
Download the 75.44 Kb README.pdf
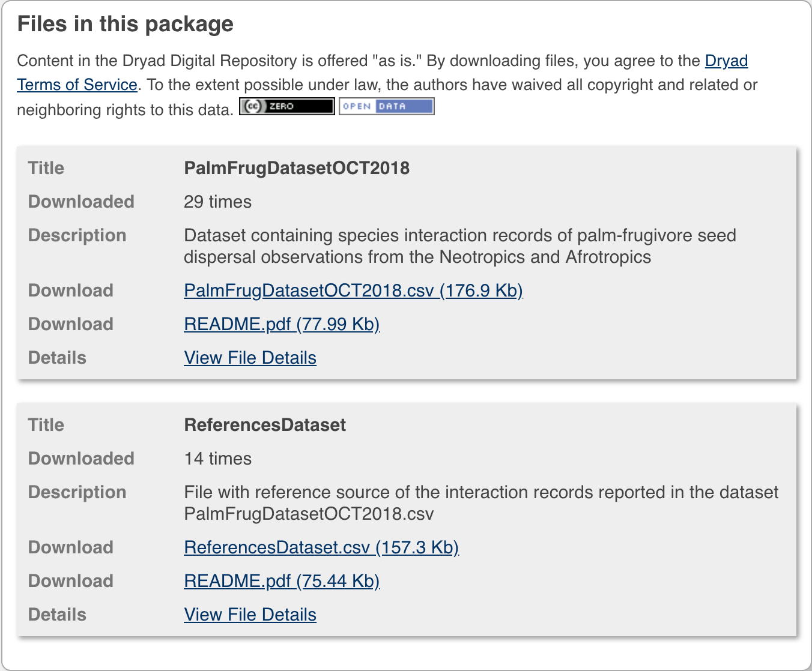[x=282, y=581]
